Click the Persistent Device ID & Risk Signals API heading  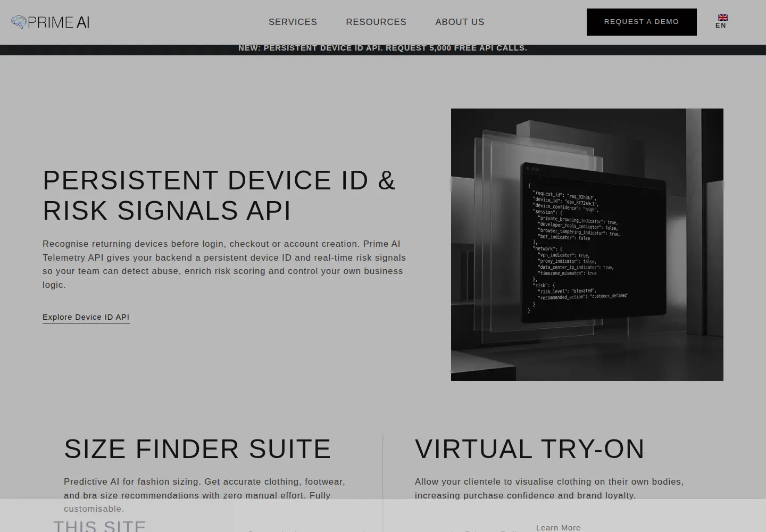[219, 195]
